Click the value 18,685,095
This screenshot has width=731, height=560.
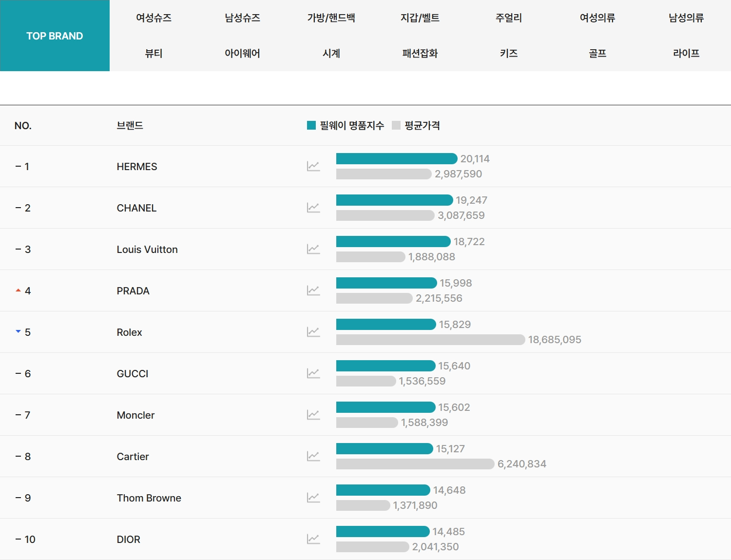(555, 340)
